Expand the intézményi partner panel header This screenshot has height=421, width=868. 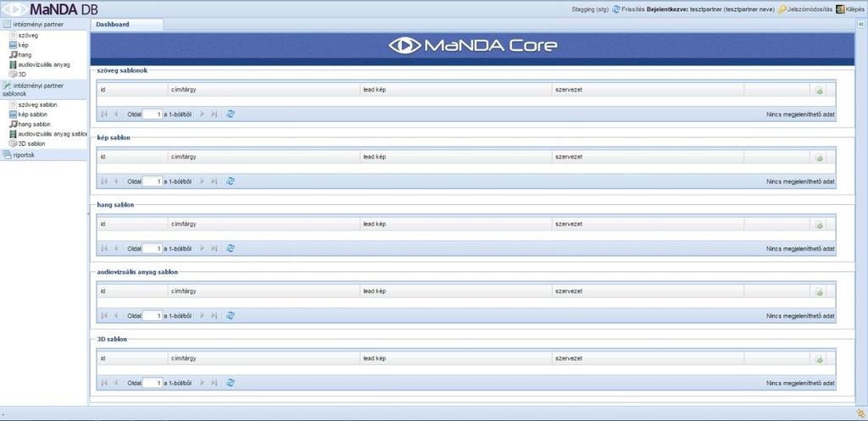(44, 25)
